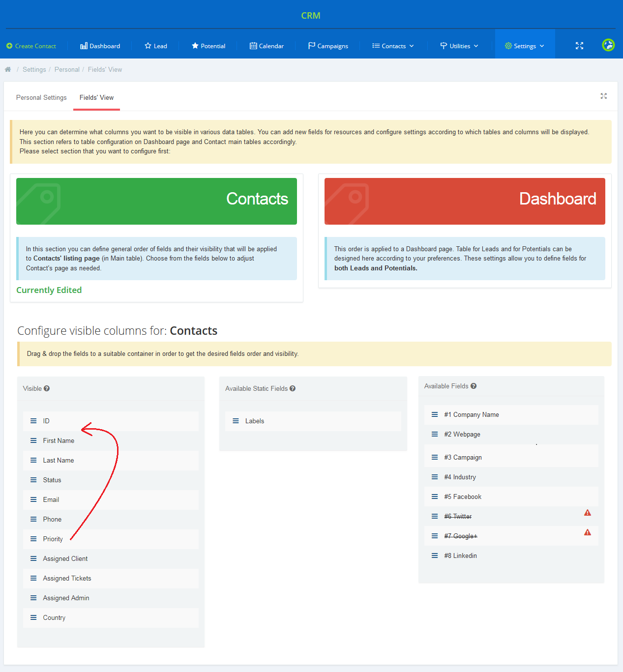Click the Personal breadcrumb link

coord(67,69)
